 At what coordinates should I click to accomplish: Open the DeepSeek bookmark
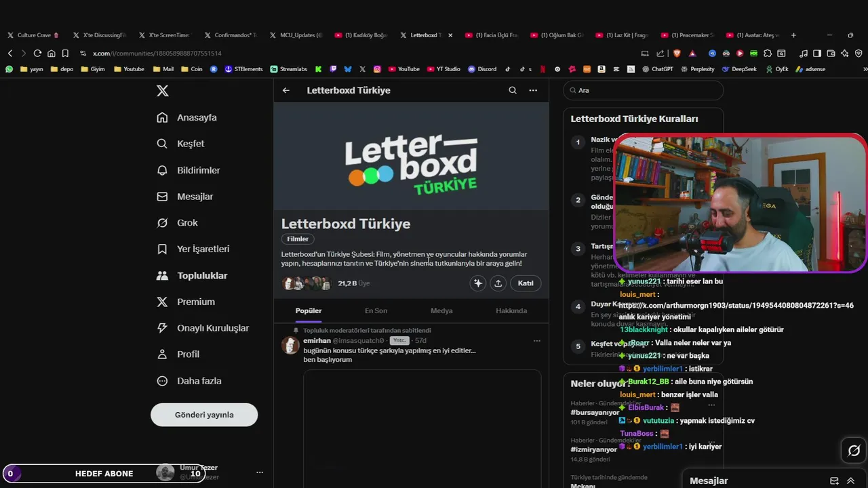click(x=739, y=68)
